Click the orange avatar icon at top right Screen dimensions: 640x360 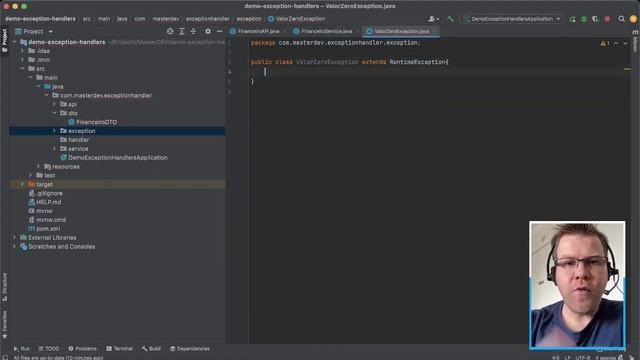point(633,19)
